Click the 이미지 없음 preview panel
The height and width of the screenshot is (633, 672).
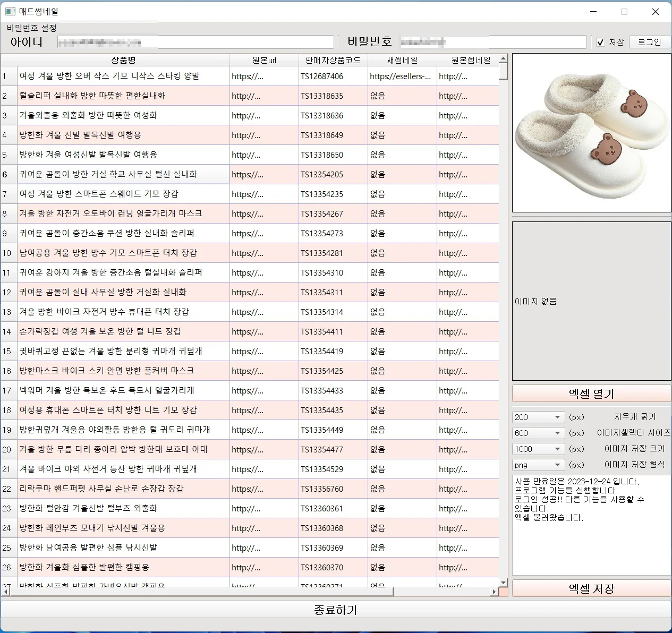click(591, 301)
